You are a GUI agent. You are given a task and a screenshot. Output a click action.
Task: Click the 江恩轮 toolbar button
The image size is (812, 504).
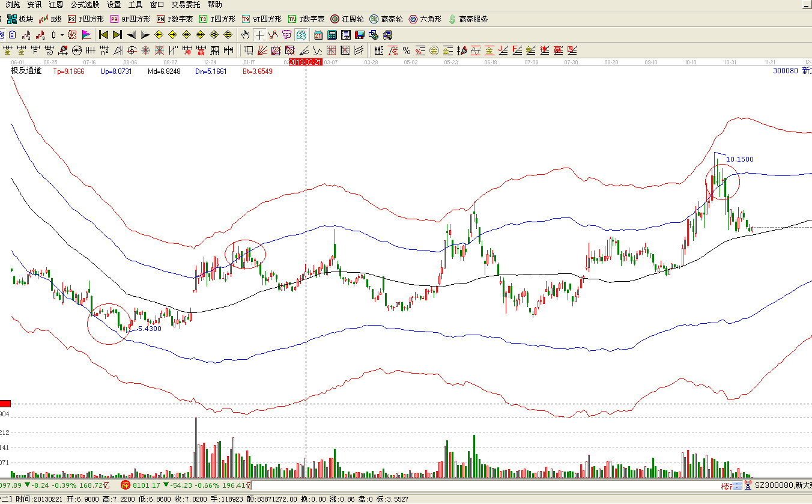pyautogui.click(x=347, y=19)
